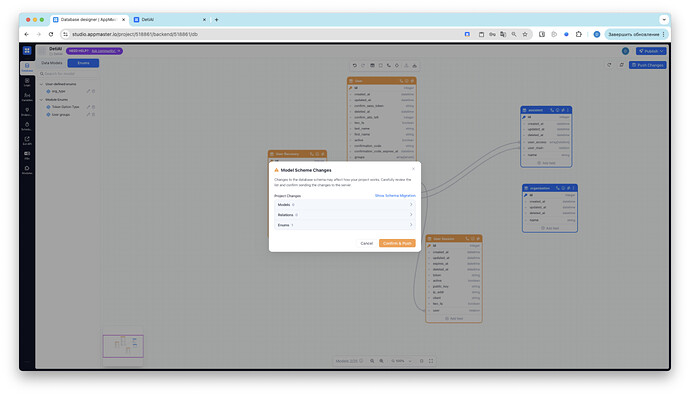
Task: Focus the model search field
Action: (69, 73)
